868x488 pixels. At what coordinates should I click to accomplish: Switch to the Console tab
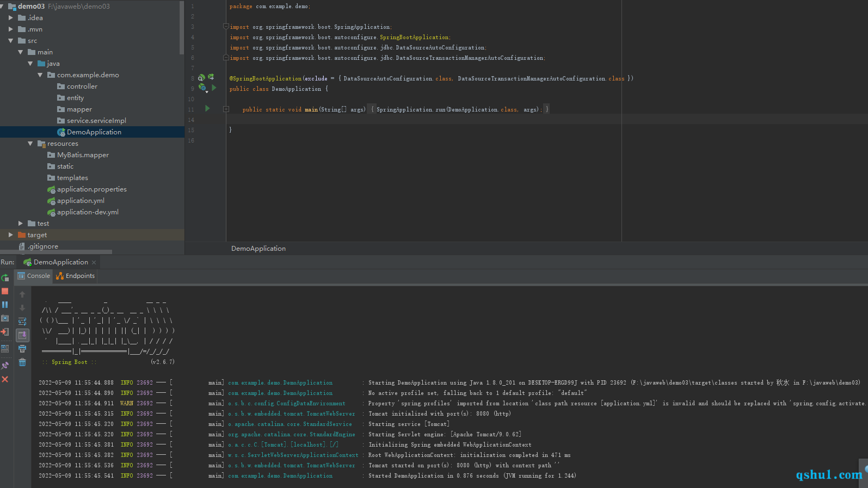(34, 276)
